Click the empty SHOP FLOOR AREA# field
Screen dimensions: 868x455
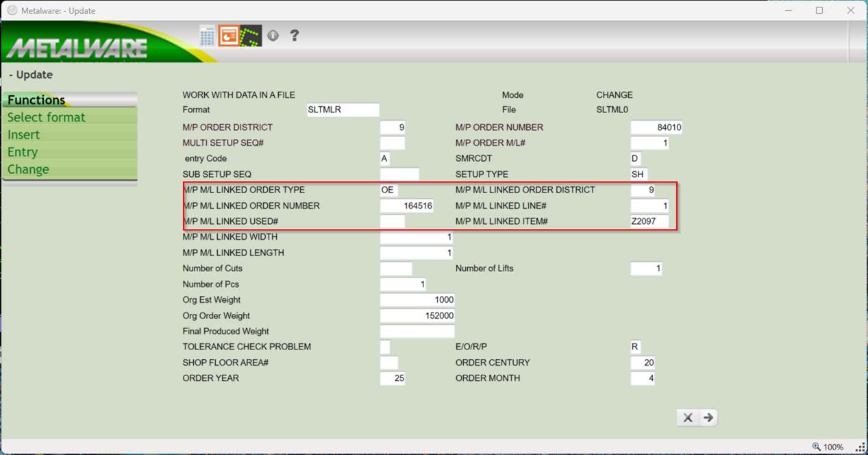coord(389,362)
